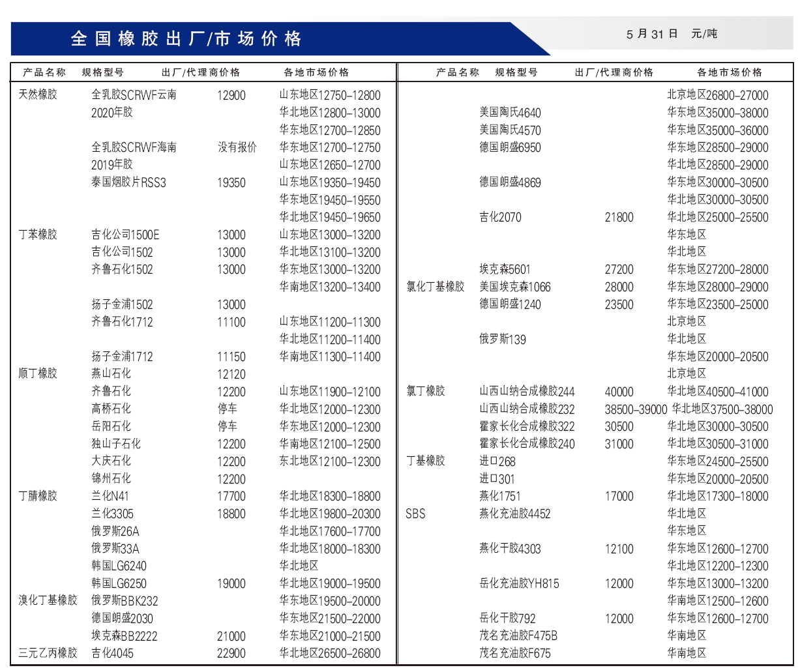This screenshot has width=798, height=672.
Task: Click product 泰国烟胶片RSS3
Action: coord(128,183)
